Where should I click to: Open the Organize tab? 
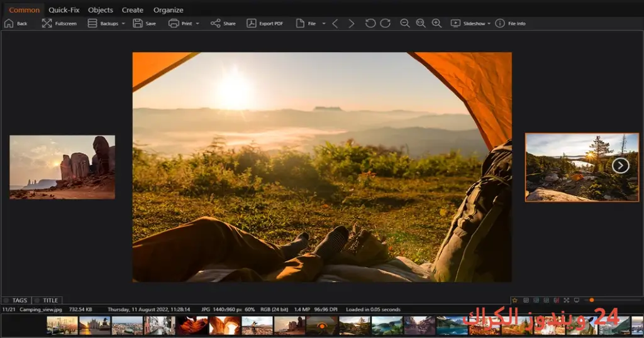[169, 10]
